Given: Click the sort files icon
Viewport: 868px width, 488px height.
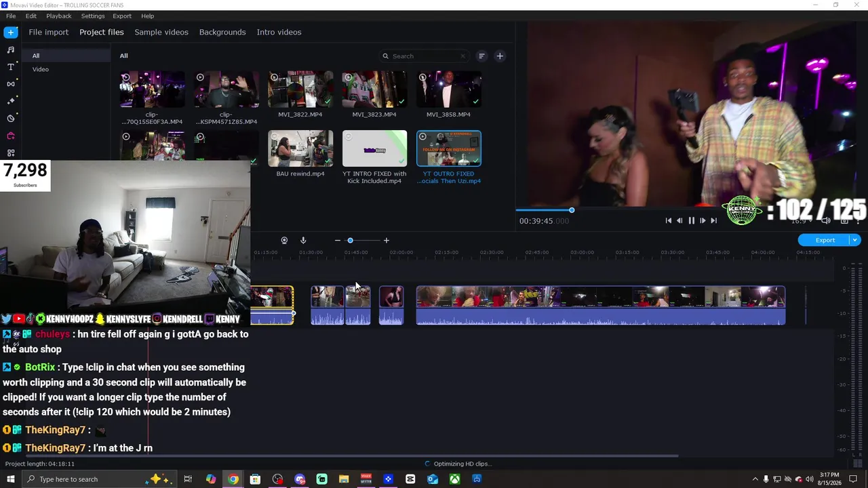Looking at the screenshot, I should coord(481,56).
